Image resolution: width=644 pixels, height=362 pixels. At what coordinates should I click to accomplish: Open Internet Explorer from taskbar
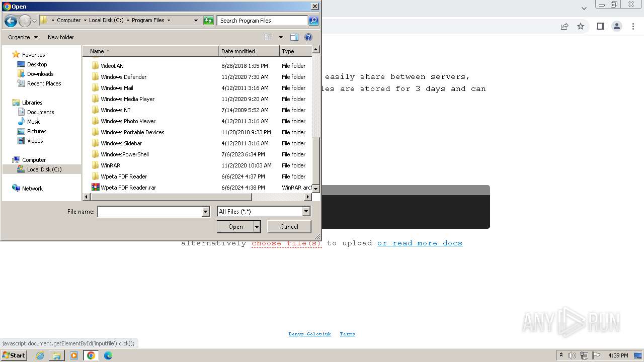click(x=40, y=355)
